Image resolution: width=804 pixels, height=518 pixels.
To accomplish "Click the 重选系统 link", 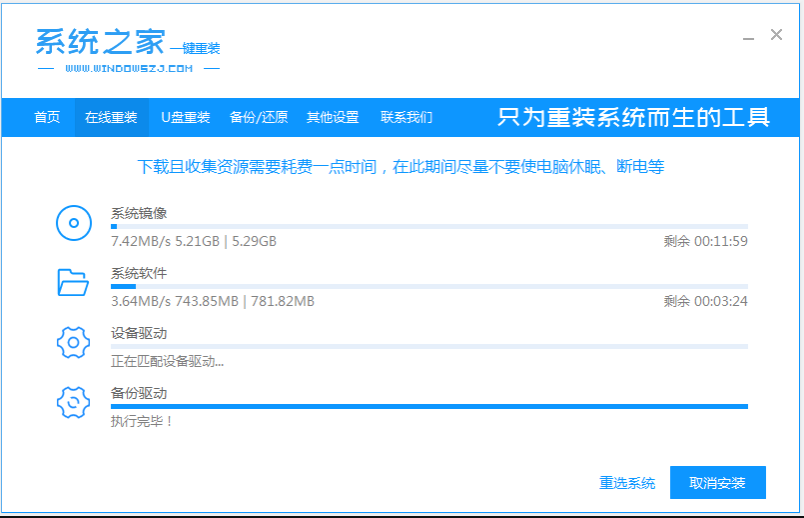I will pos(627,483).
